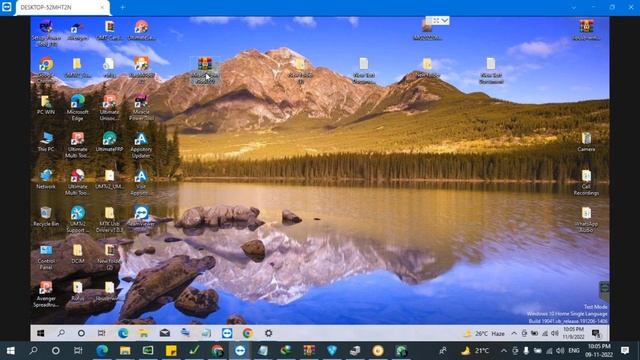Open Settings gear on the remote taskbar

[x=268, y=333]
